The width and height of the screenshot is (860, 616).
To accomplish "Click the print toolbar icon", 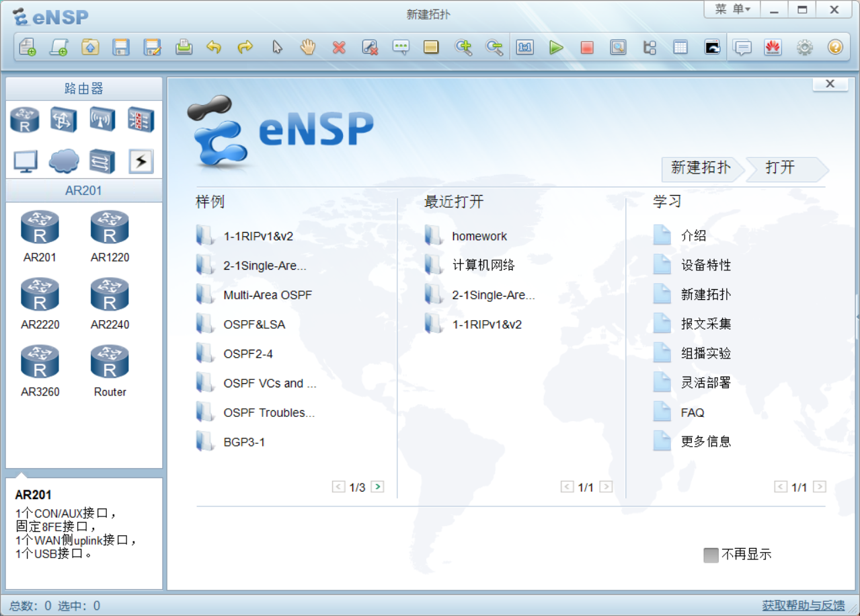I will point(184,47).
